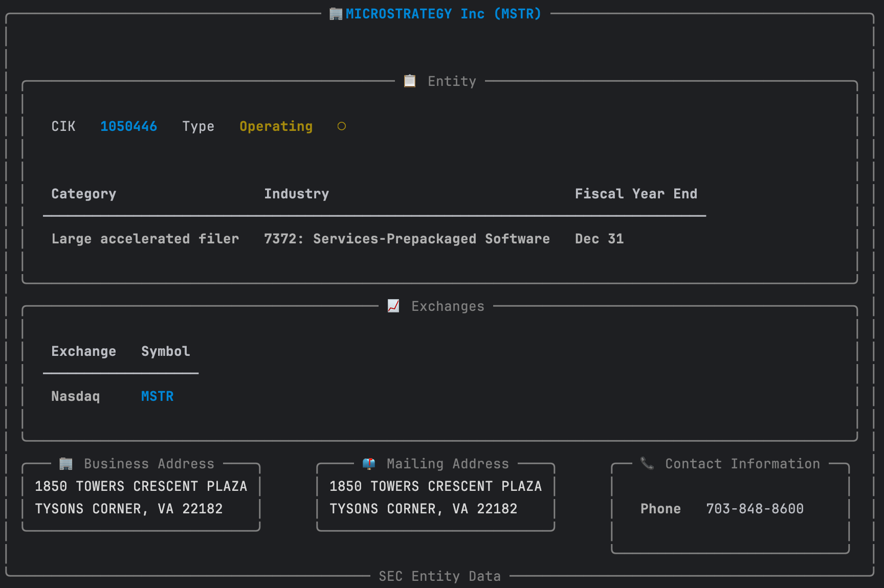This screenshot has width=884, height=588.
Task: Click the Symbol column header
Action: pos(166,351)
